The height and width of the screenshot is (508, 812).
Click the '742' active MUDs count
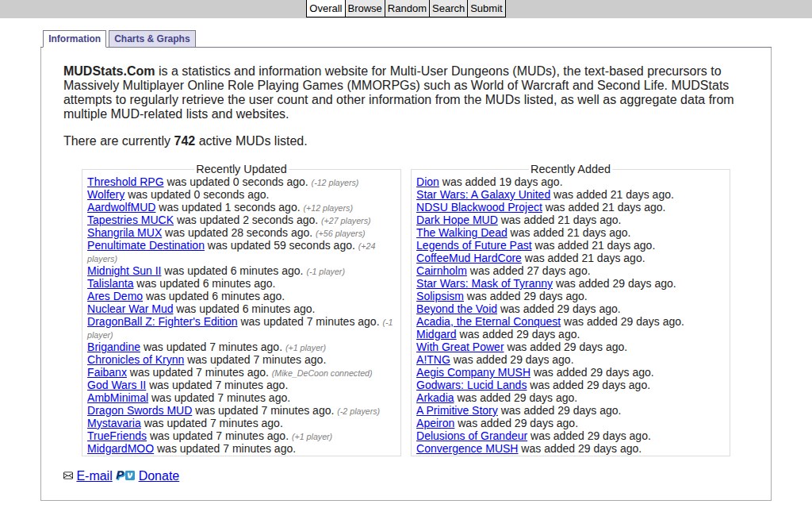184,141
